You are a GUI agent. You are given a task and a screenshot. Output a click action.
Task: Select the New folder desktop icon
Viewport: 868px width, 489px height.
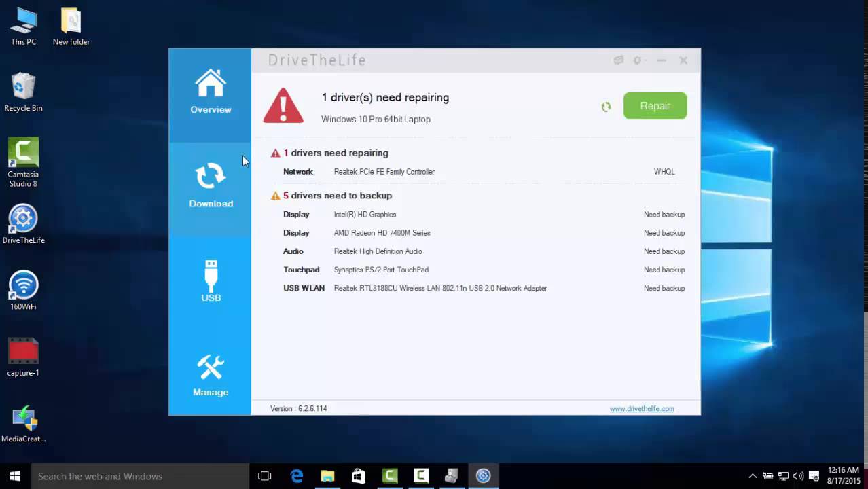(x=71, y=27)
